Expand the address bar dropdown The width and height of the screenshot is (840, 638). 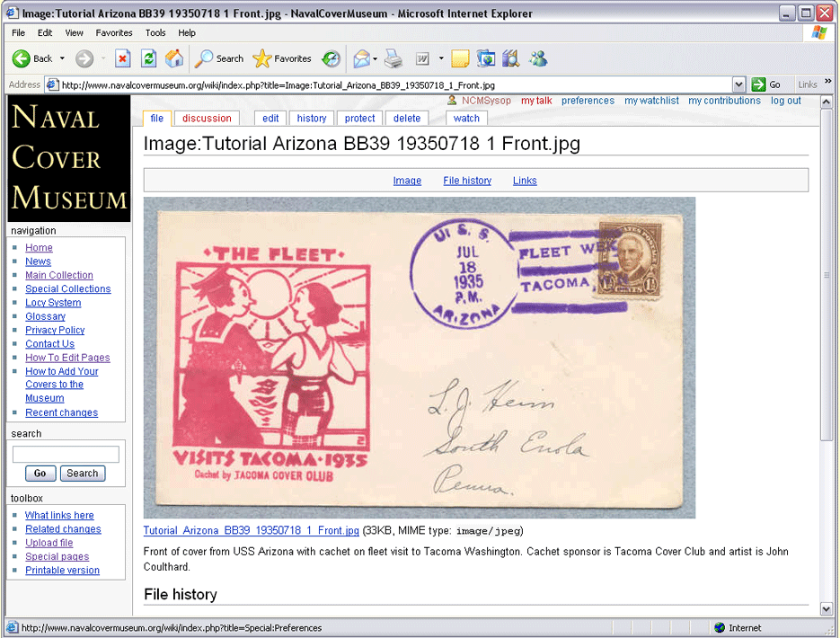[738, 84]
